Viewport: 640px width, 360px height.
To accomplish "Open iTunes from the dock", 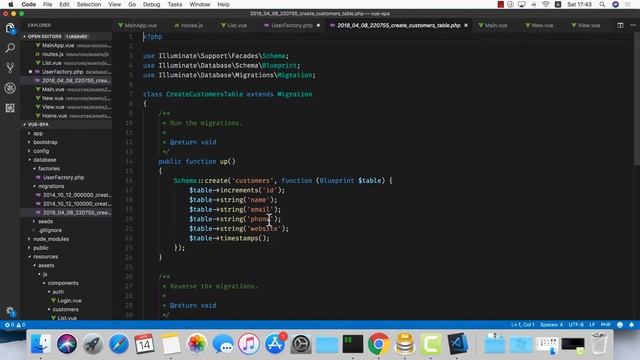I will point(249,344).
